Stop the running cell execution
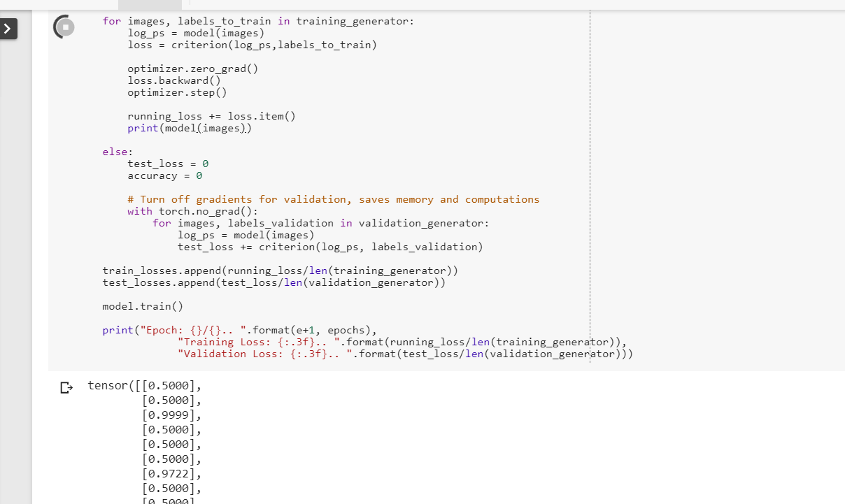The image size is (845, 504). [x=65, y=27]
